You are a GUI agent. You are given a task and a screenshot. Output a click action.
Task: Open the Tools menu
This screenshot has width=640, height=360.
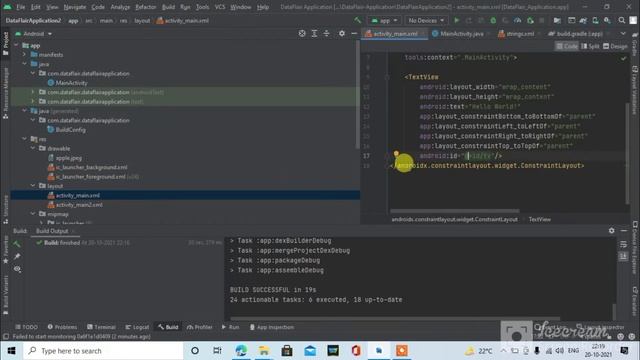point(202,7)
